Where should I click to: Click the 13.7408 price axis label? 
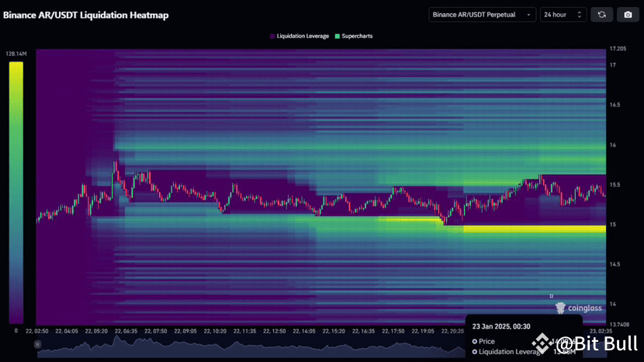pos(619,325)
